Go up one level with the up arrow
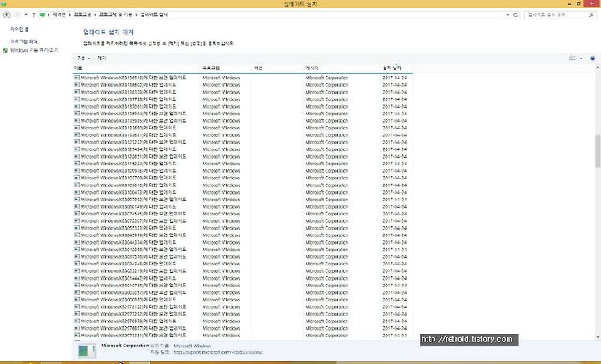 [33, 14]
